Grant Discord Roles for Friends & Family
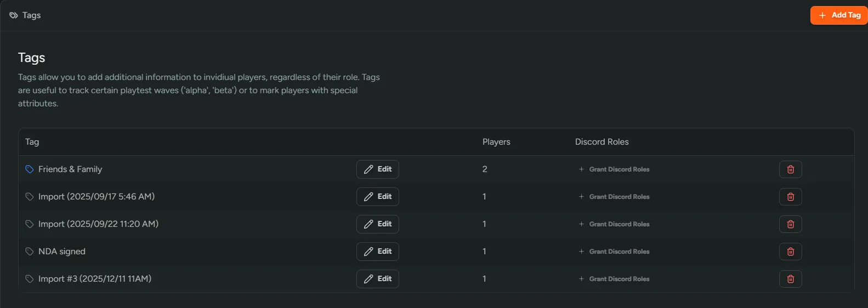Screen dimensions: 868x308 614,169
